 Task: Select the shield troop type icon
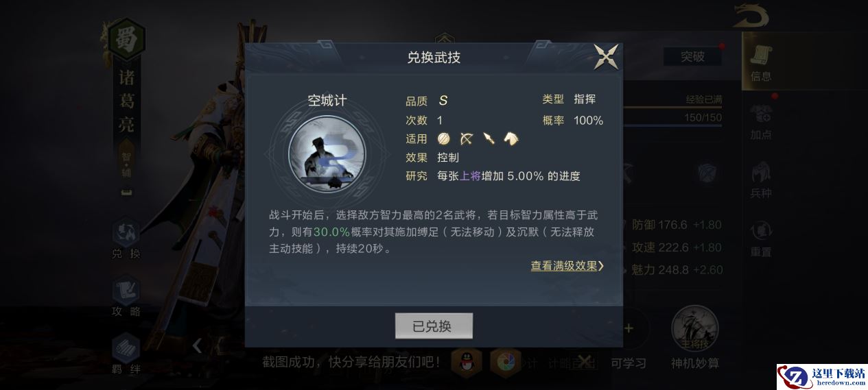(444, 138)
